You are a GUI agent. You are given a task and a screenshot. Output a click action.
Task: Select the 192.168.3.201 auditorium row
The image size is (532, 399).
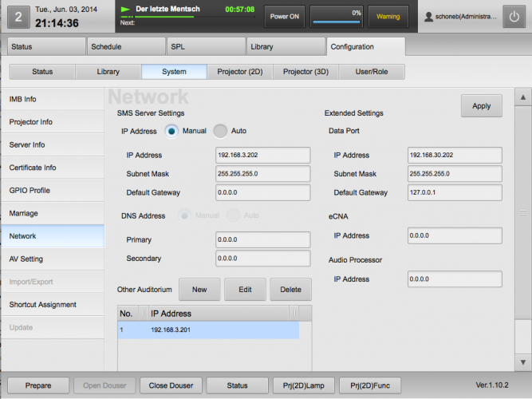click(x=208, y=330)
